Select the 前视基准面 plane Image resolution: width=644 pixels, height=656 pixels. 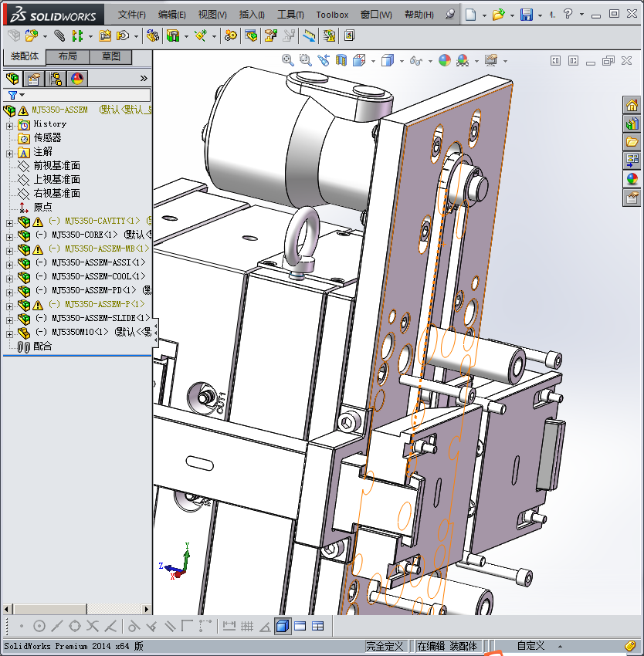(x=56, y=166)
